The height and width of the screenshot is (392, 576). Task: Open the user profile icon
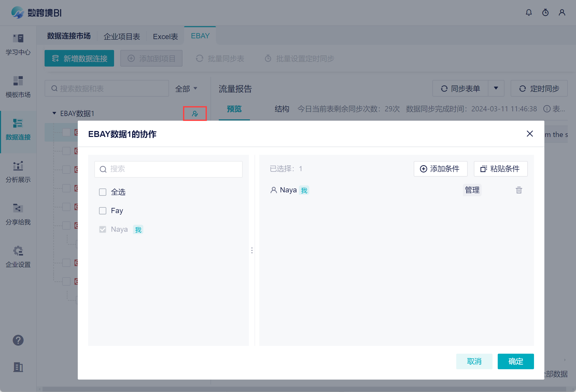point(562,12)
